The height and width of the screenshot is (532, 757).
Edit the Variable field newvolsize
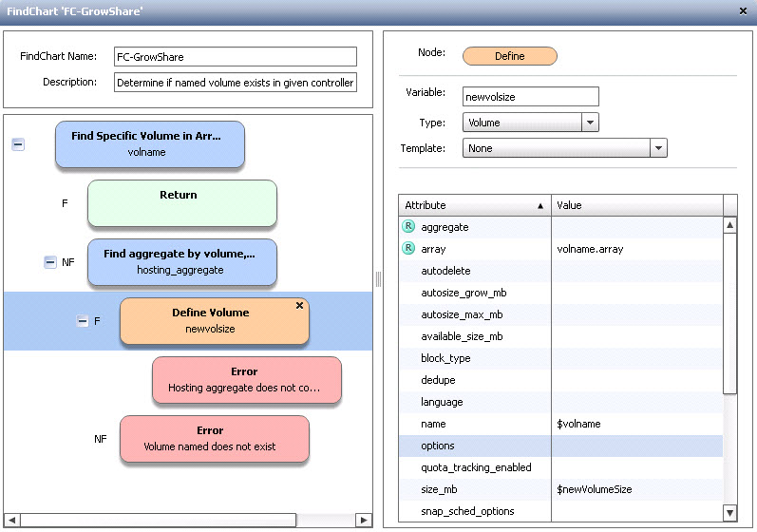point(530,97)
